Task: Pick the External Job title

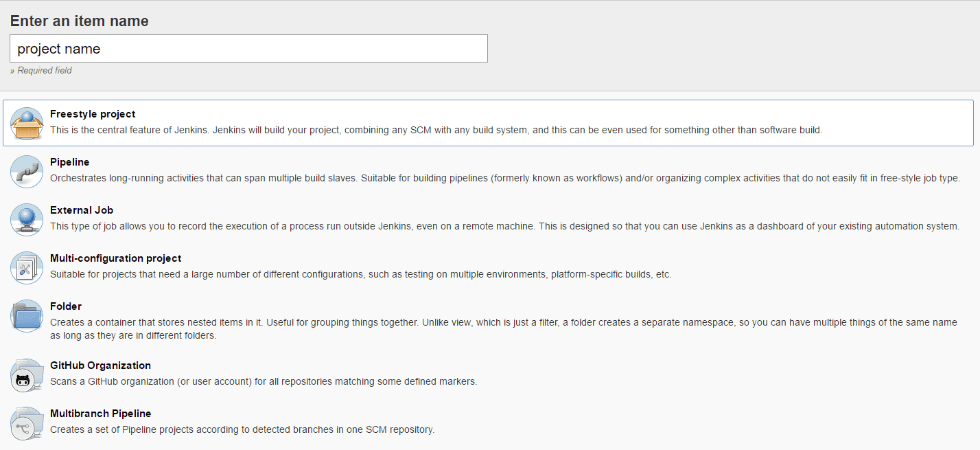Action: point(82,210)
